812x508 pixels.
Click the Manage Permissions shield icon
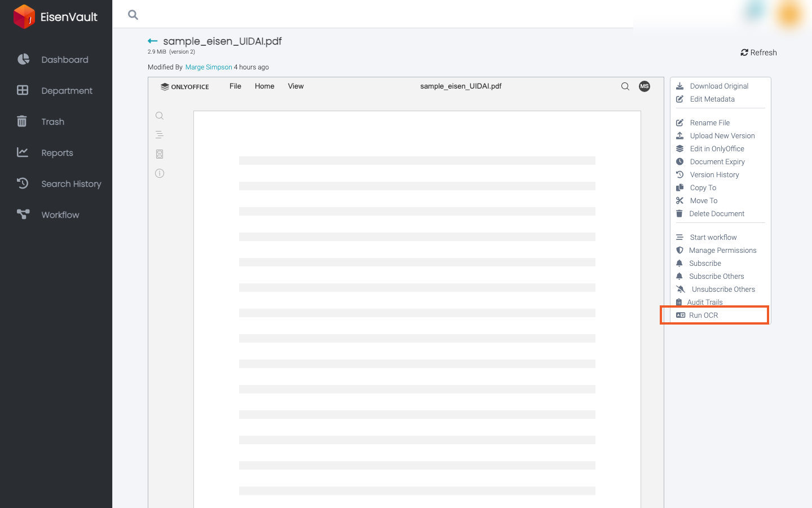pyautogui.click(x=679, y=250)
